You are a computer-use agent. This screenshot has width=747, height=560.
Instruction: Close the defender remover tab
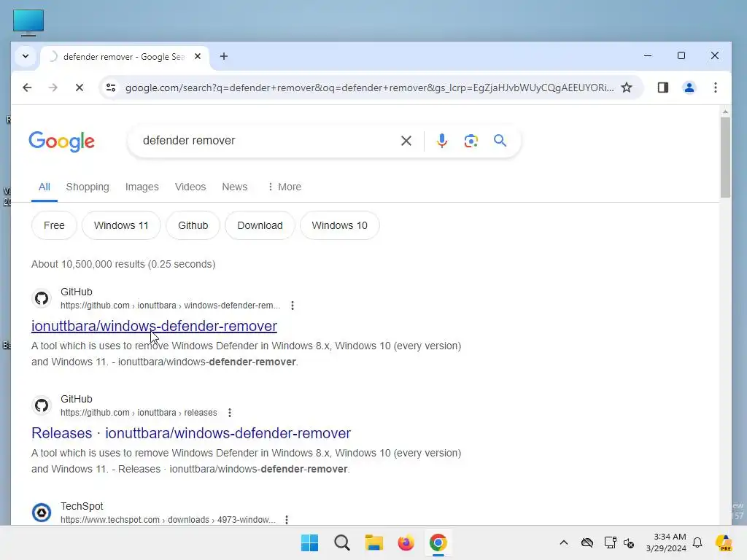click(x=198, y=56)
